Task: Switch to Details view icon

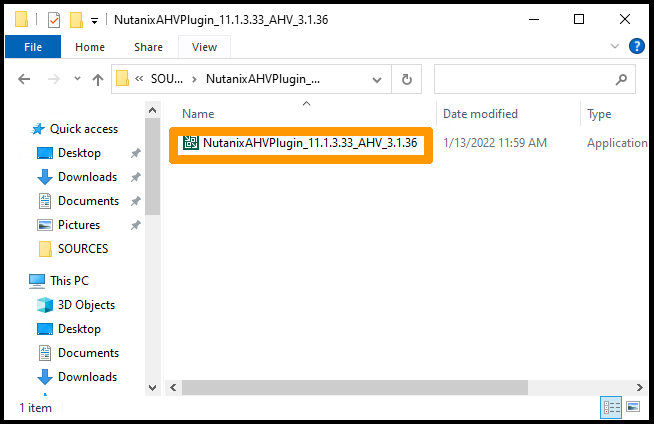Action: (610, 407)
